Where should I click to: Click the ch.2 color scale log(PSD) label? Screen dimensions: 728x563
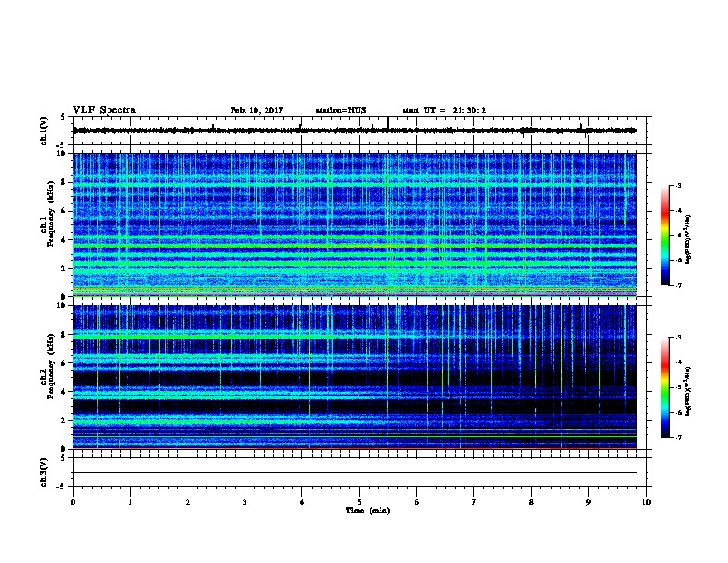pyautogui.click(x=688, y=391)
